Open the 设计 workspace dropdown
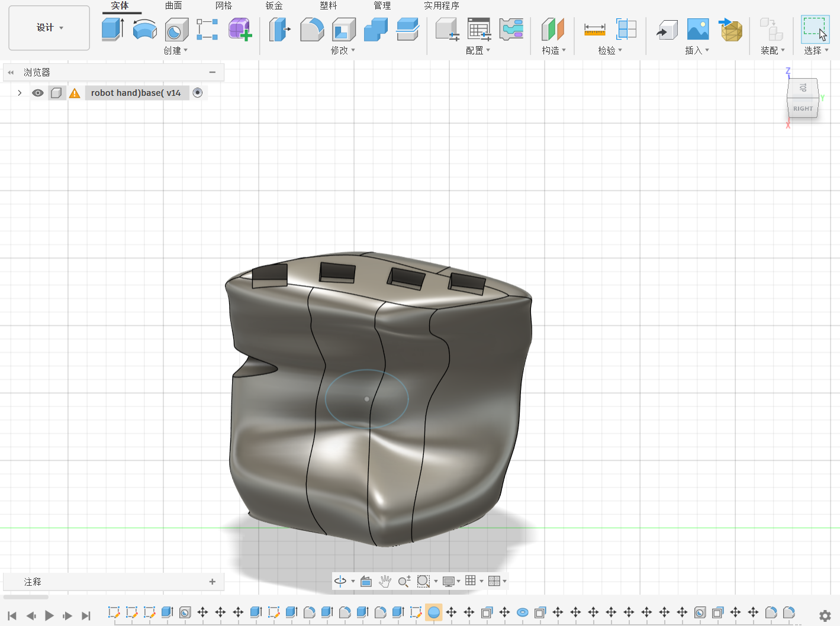Screen dimensions: 840x626 point(49,28)
